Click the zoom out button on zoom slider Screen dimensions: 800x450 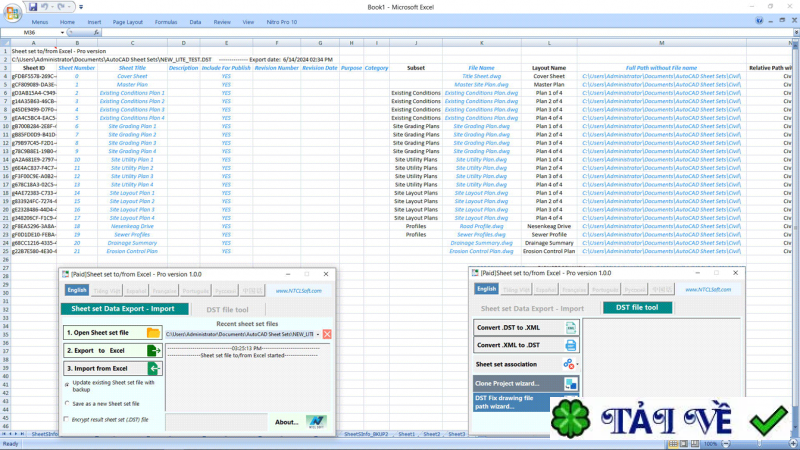724,444
